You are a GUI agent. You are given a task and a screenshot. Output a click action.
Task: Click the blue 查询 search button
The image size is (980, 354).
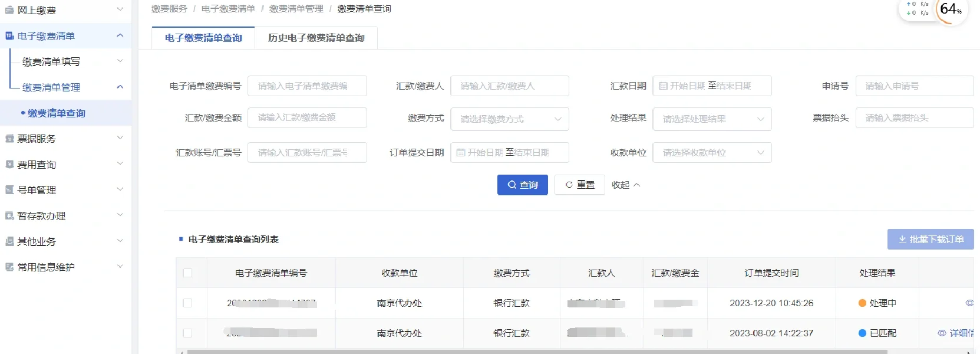pyautogui.click(x=522, y=185)
